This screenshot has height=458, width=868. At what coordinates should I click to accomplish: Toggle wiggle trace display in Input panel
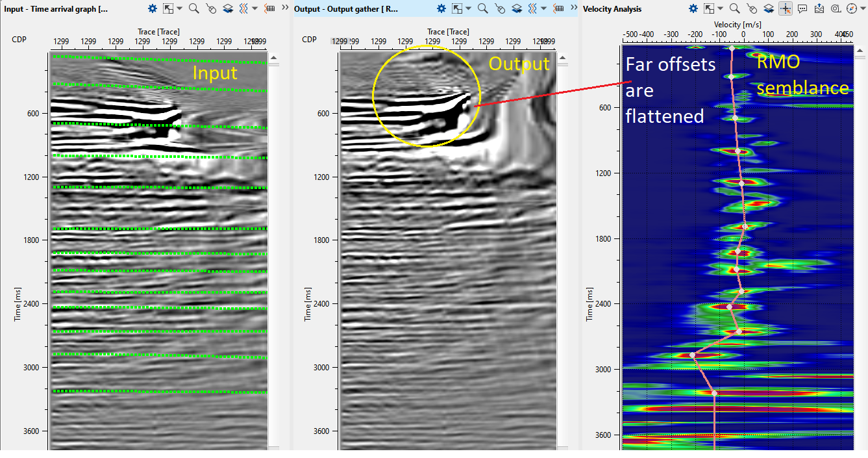click(244, 8)
